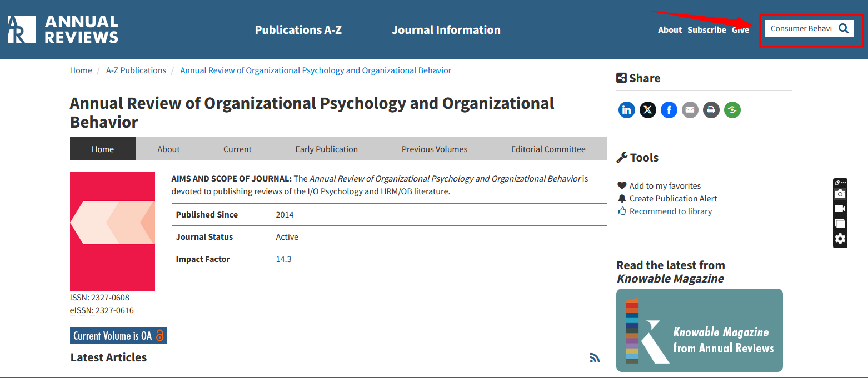Click the search magnifying glass icon
The height and width of the screenshot is (378, 868).
point(844,29)
